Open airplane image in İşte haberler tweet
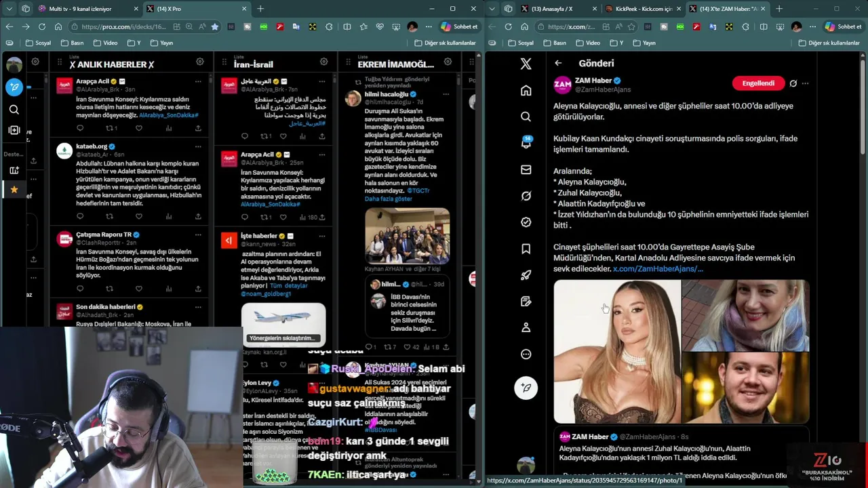Image resolution: width=868 pixels, height=488 pixels. pyautogui.click(x=283, y=325)
